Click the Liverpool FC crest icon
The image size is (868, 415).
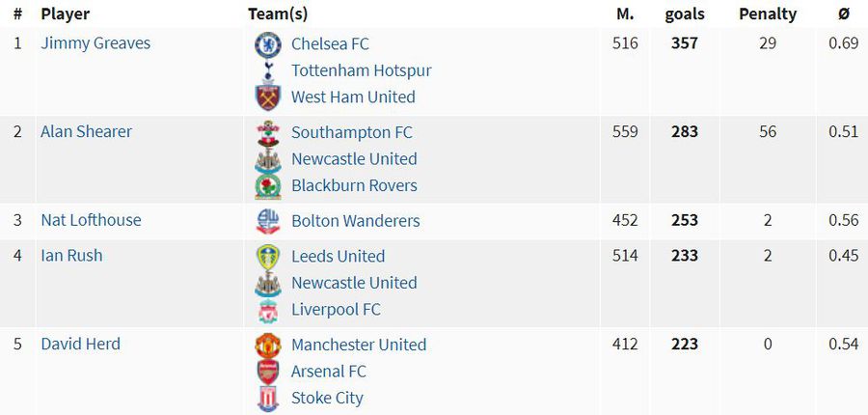point(268,311)
